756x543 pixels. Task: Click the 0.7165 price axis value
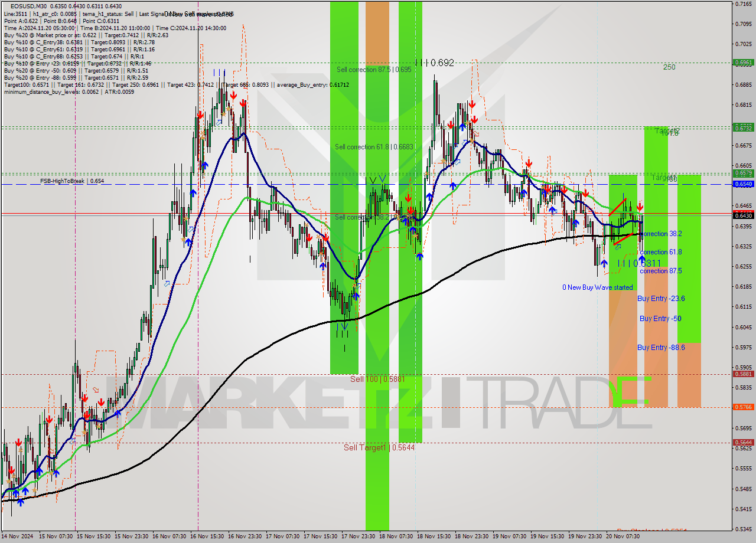coord(743,4)
